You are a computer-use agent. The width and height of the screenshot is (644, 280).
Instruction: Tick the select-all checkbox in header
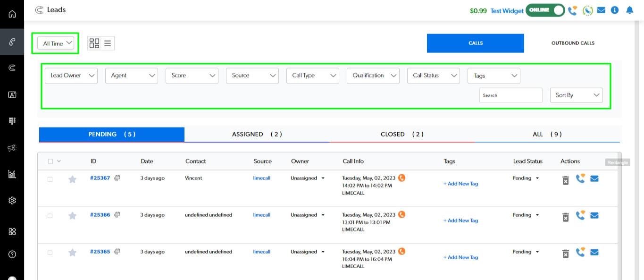click(x=50, y=161)
